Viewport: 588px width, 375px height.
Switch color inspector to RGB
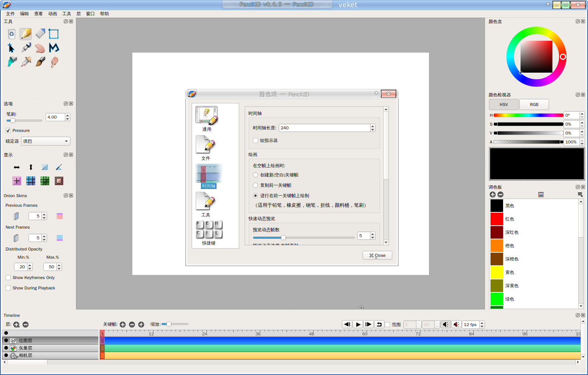pos(534,104)
